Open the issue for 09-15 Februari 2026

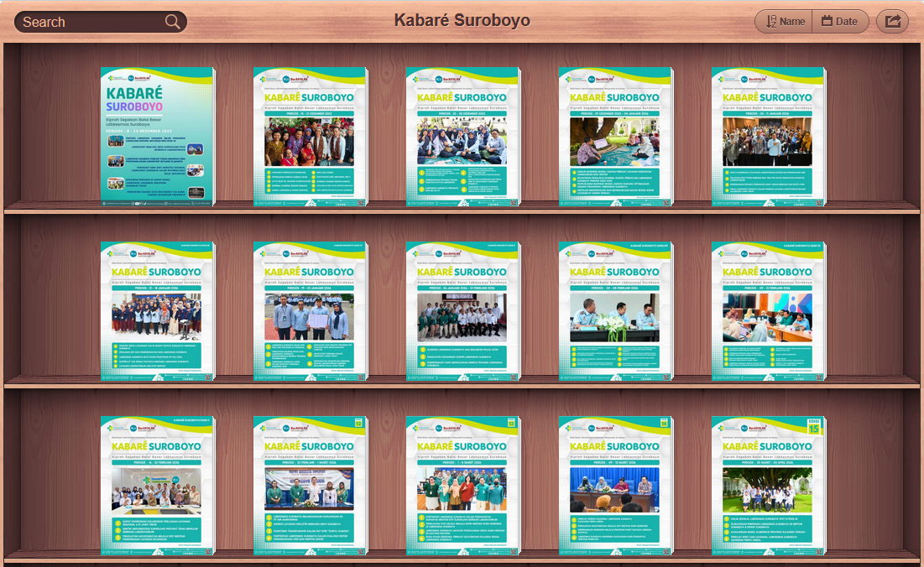tap(769, 311)
